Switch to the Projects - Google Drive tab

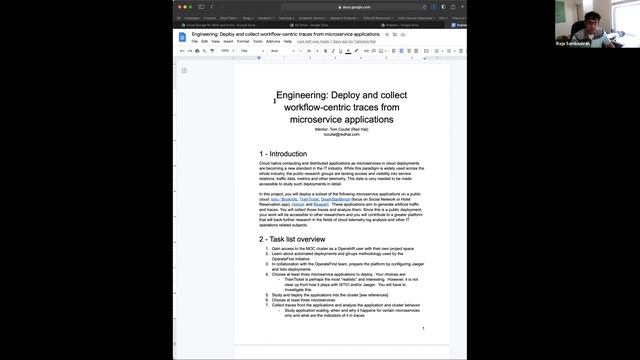[x=400, y=25]
